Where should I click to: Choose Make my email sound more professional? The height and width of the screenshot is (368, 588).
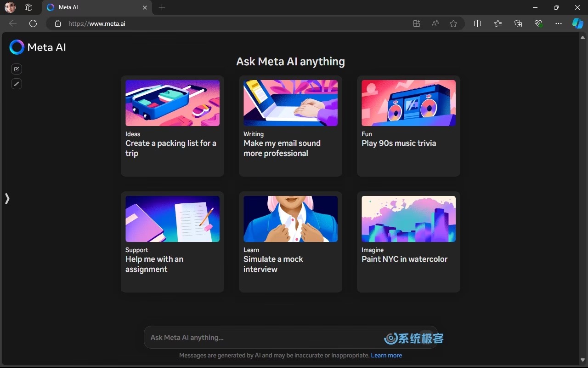[x=290, y=126]
